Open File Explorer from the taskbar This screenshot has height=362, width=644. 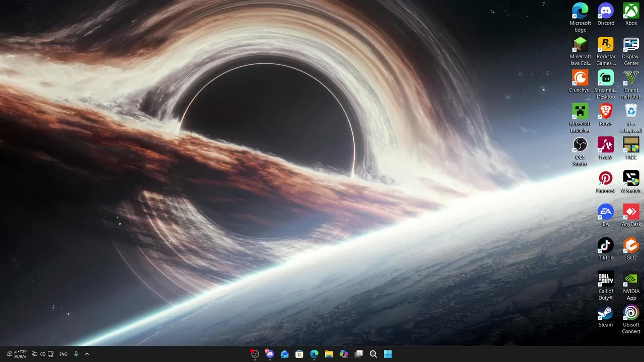pyautogui.click(x=329, y=354)
